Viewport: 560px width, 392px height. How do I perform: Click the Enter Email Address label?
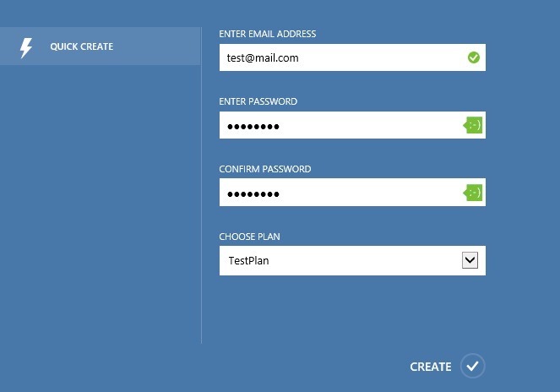tap(267, 34)
